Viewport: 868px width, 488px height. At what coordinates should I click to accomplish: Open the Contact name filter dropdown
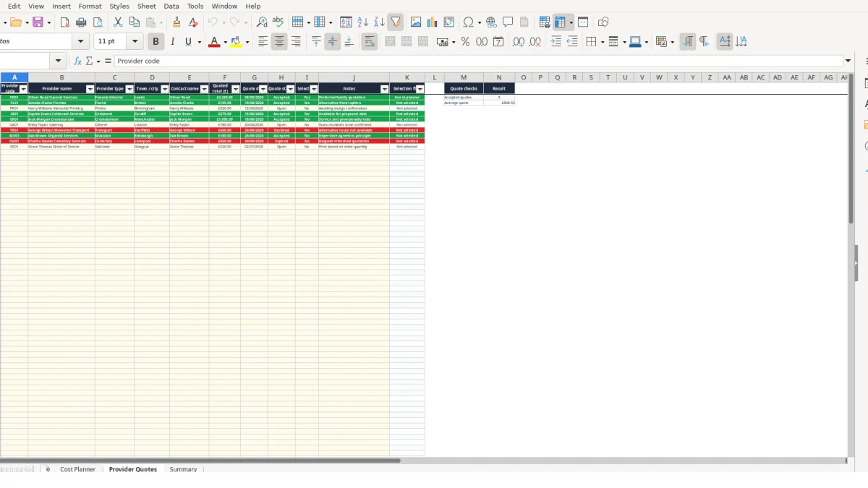click(205, 89)
